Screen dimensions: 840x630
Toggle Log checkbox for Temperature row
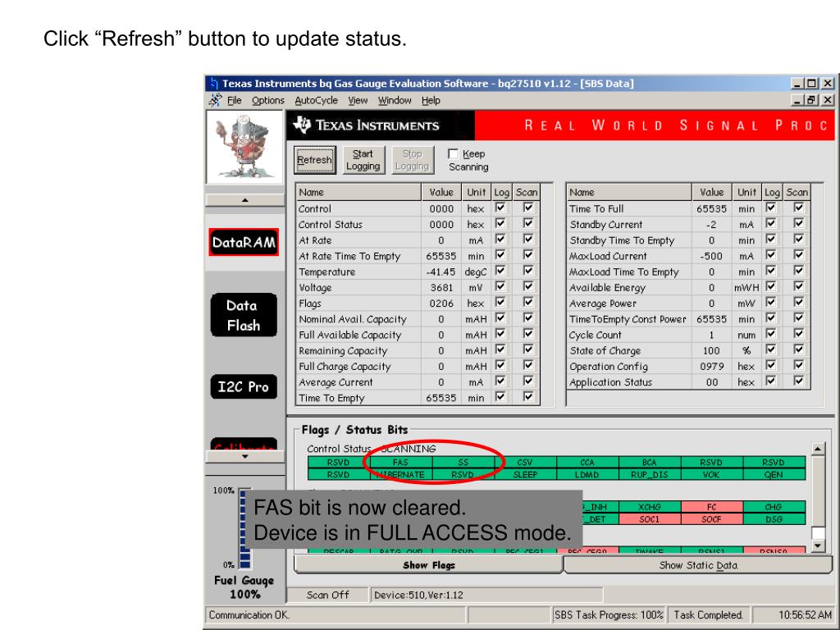click(500, 271)
